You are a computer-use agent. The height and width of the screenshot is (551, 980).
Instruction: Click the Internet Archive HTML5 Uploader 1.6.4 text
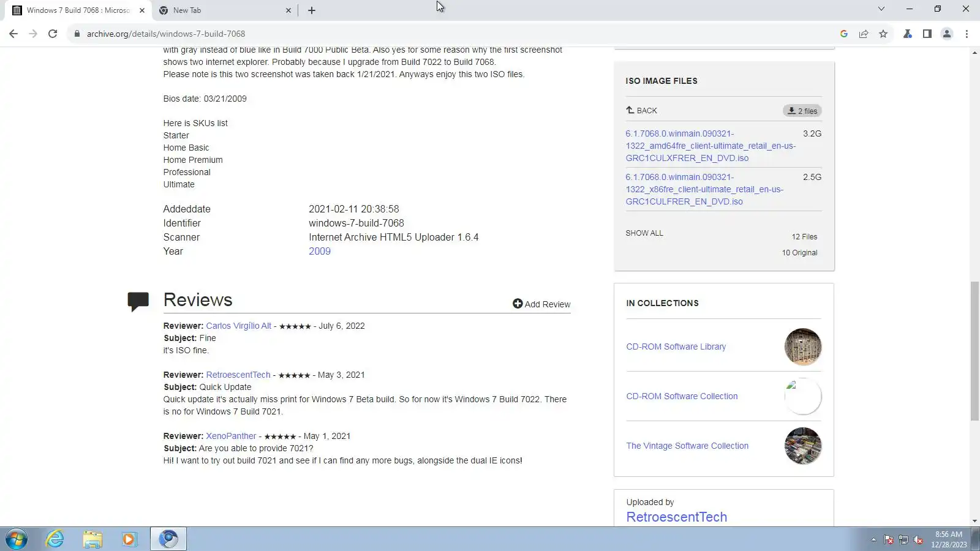[394, 238]
